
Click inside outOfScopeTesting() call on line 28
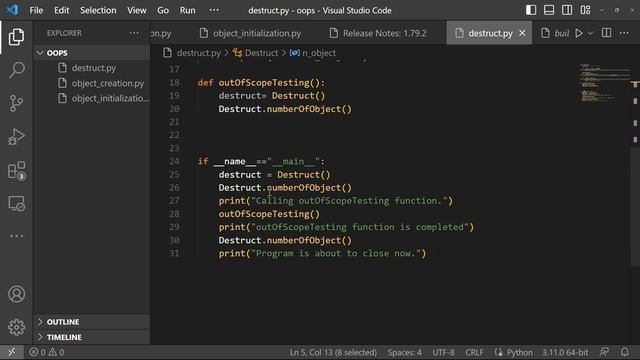[269, 214]
